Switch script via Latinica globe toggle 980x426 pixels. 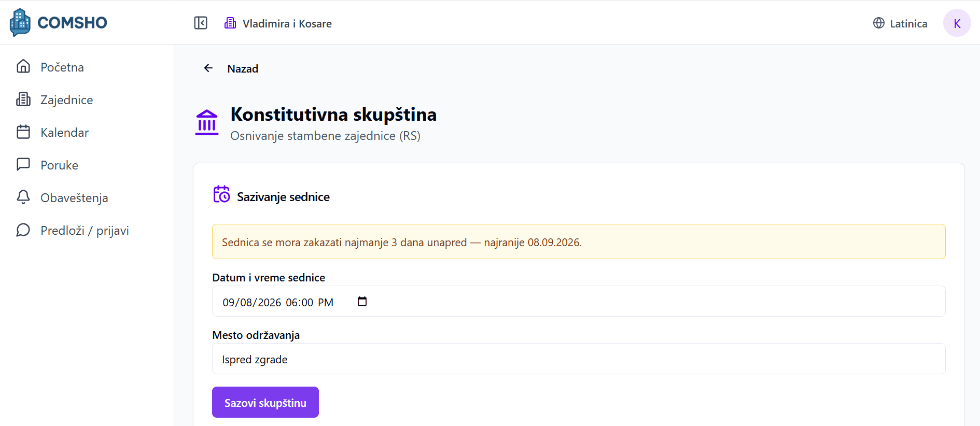900,23
